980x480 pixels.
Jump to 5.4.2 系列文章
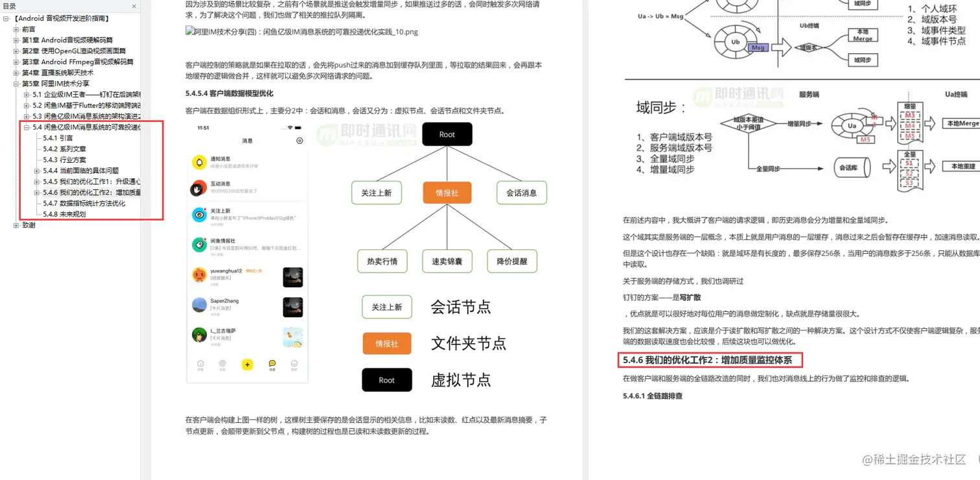(x=64, y=149)
